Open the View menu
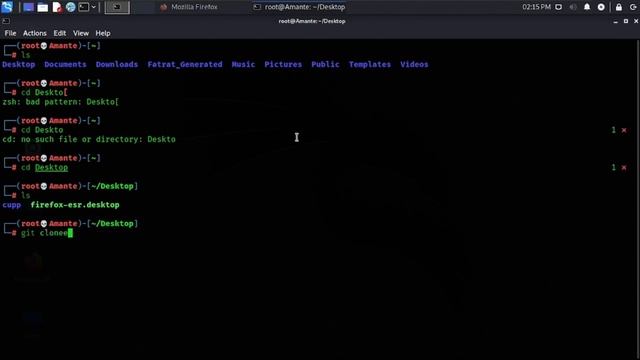The image size is (640, 360). coord(81,33)
